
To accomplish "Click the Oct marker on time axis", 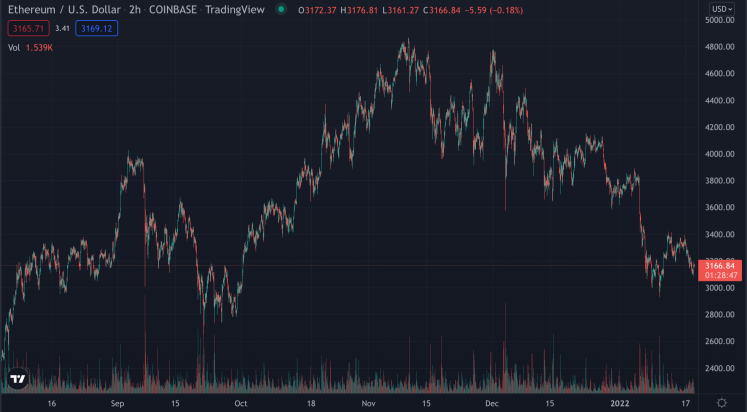I will point(240,403).
